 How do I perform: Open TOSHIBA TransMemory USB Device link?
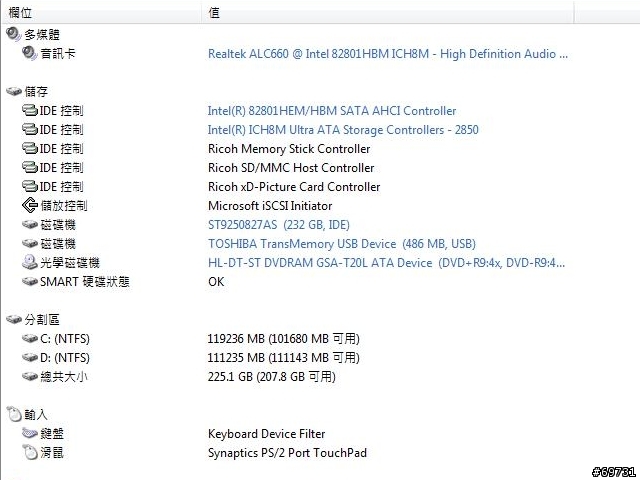[342, 244]
